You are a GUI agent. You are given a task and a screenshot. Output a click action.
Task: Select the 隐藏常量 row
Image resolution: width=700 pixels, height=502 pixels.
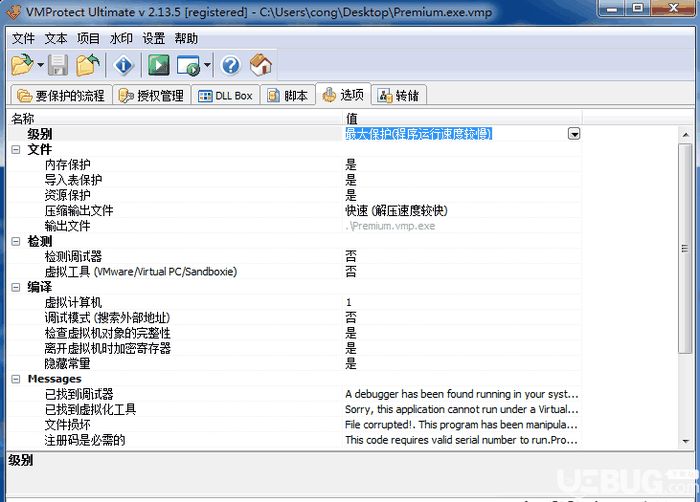pyautogui.click(x=295, y=364)
